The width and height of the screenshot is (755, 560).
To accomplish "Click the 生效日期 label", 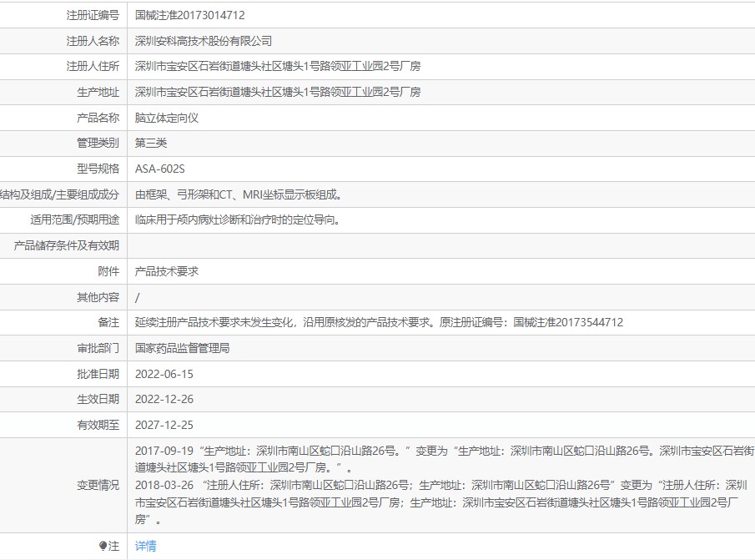I will tap(98, 399).
